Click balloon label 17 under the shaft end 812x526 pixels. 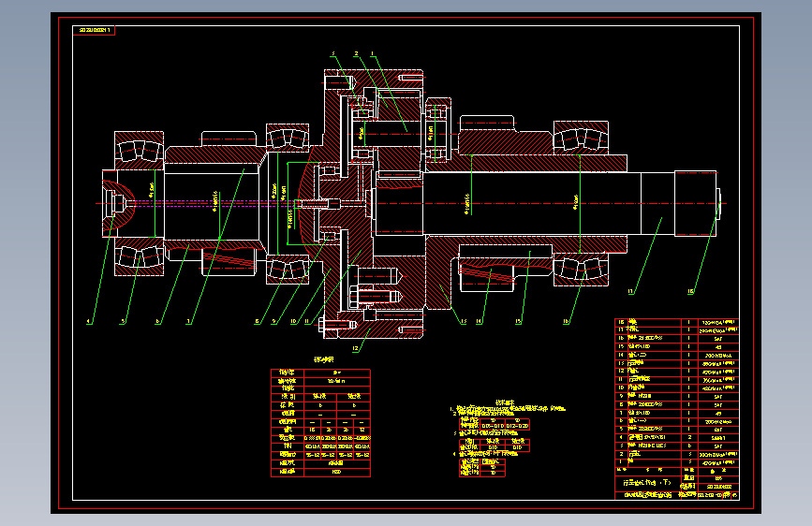point(630,291)
